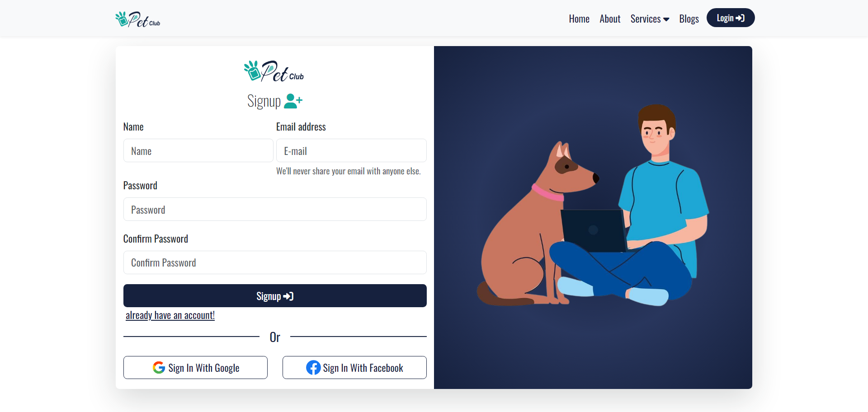Image resolution: width=868 pixels, height=412 pixels.
Task: Click the arrow icon inside the Login button
Action: click(740, 18)
